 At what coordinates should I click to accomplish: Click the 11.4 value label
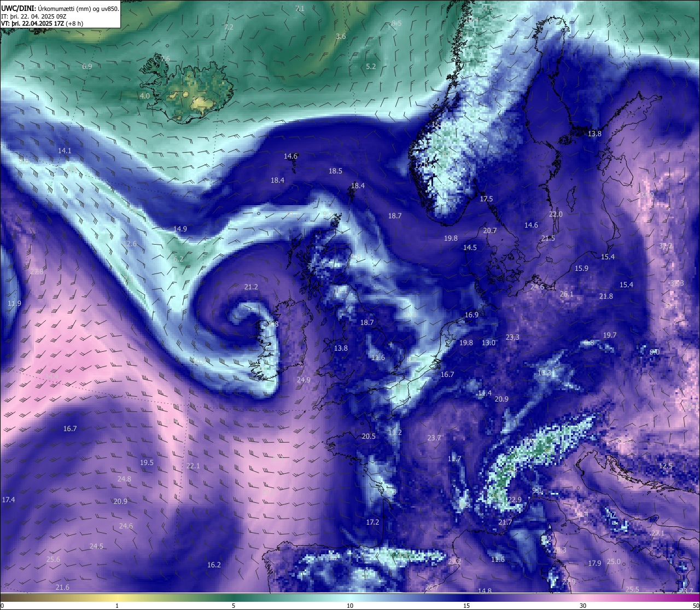click(485, 393)
